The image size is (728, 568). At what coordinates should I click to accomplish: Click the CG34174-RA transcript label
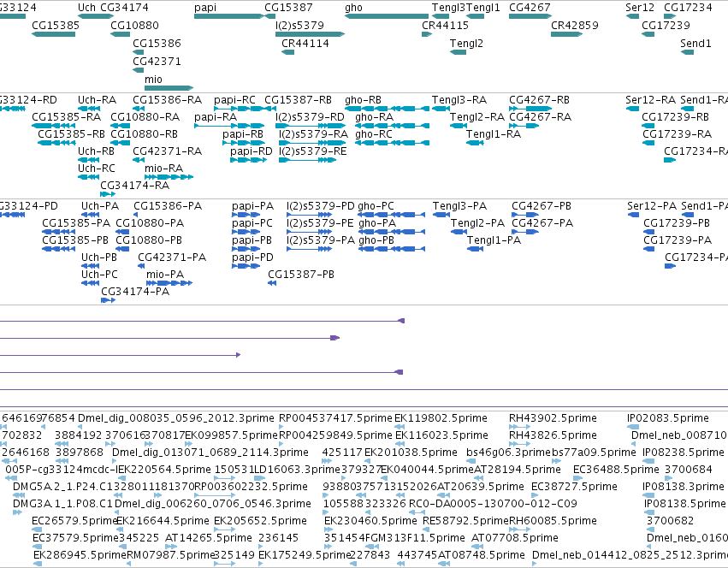(x=134, y=186)
